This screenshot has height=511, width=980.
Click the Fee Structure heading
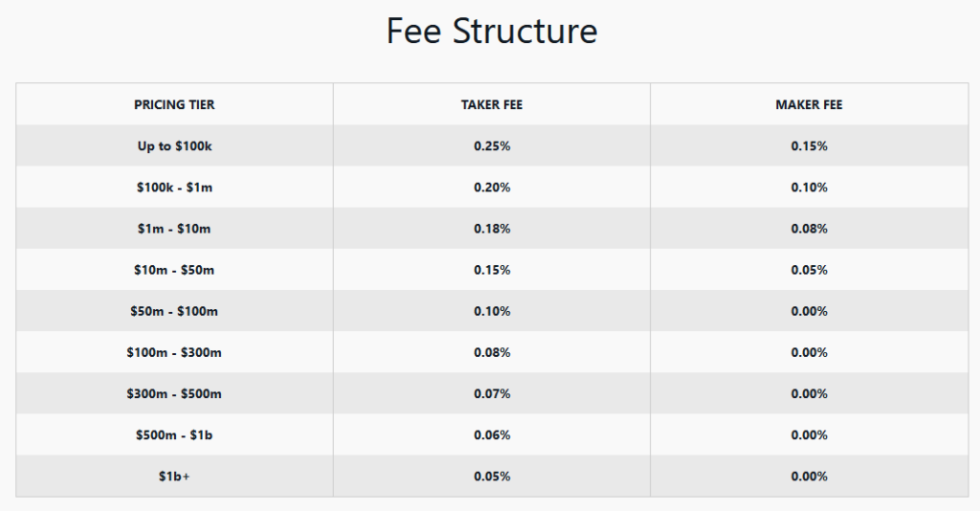tap(491, 32)
